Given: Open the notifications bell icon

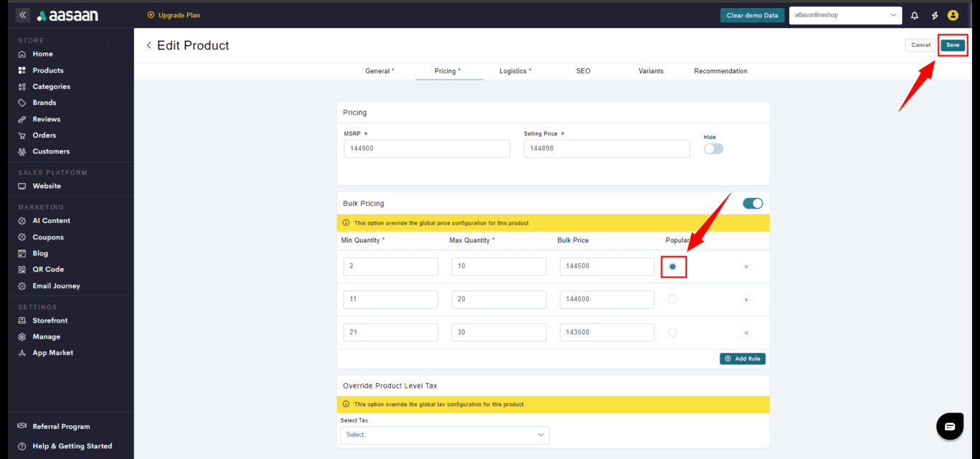Looking at the screenshot, I should 915,15.
